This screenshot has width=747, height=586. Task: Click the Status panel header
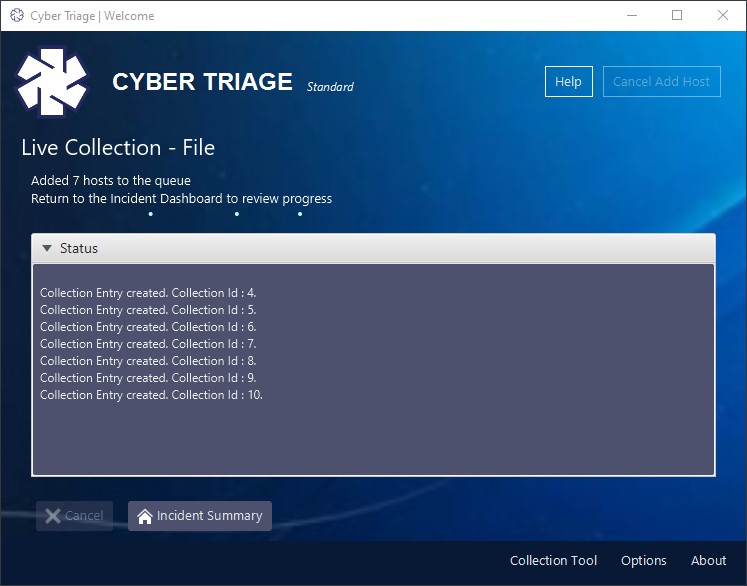click(373, 248)
